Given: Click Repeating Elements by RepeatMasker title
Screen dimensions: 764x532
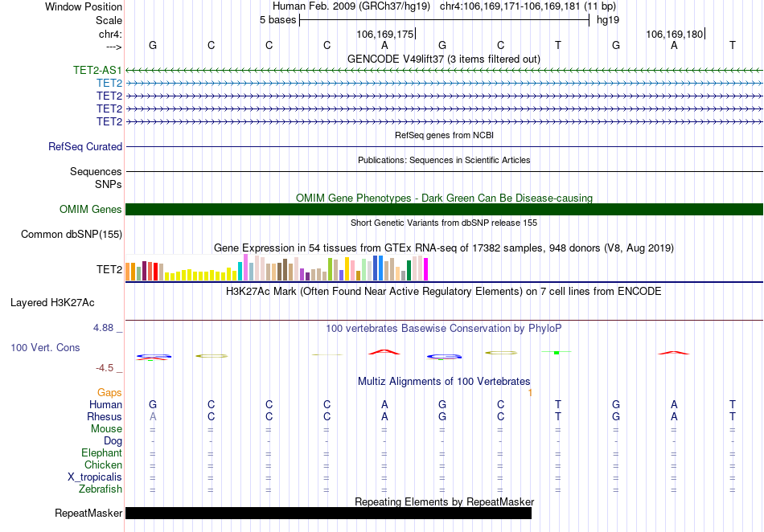Looking at the screenshot, I should click(x=444, y=501).
